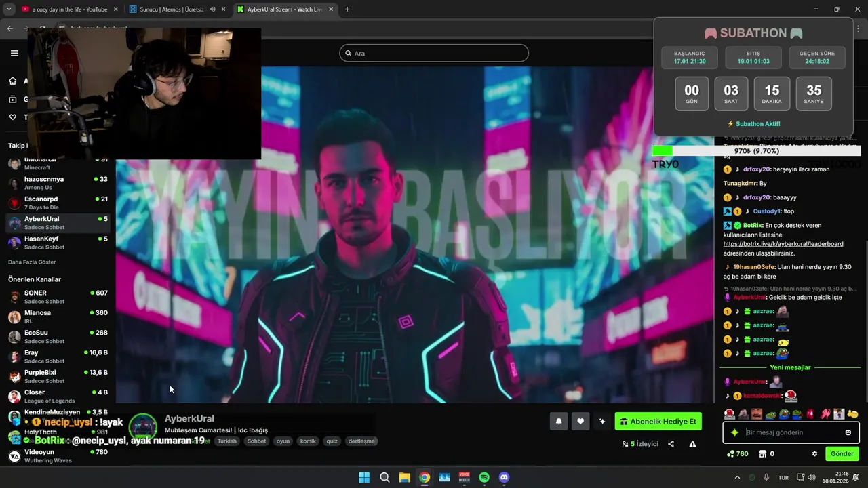Turn on notifications with the bell icon
Viewport: 868px width, 488px height.
tap(559, 422)
